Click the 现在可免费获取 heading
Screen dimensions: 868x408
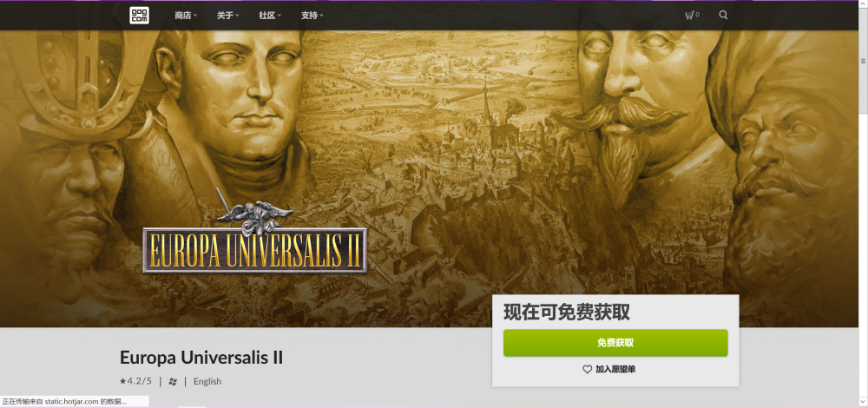pos(566,313)
